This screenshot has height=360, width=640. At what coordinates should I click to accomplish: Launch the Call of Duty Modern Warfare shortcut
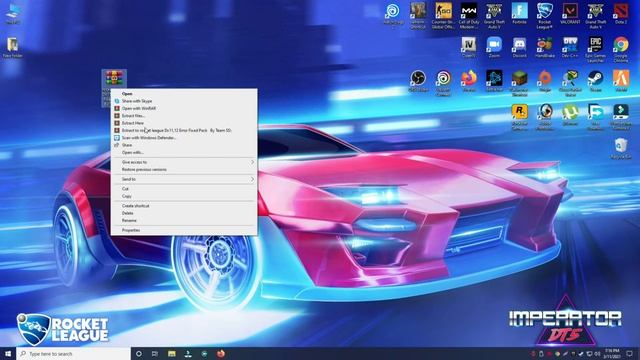(x=469, y=16)
